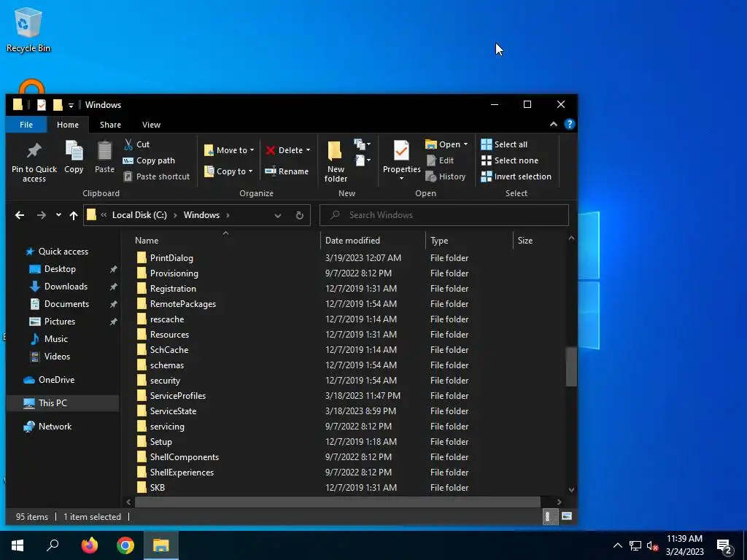
Task: Go up one level with Up arrow
Action: (x=74, y=215)
